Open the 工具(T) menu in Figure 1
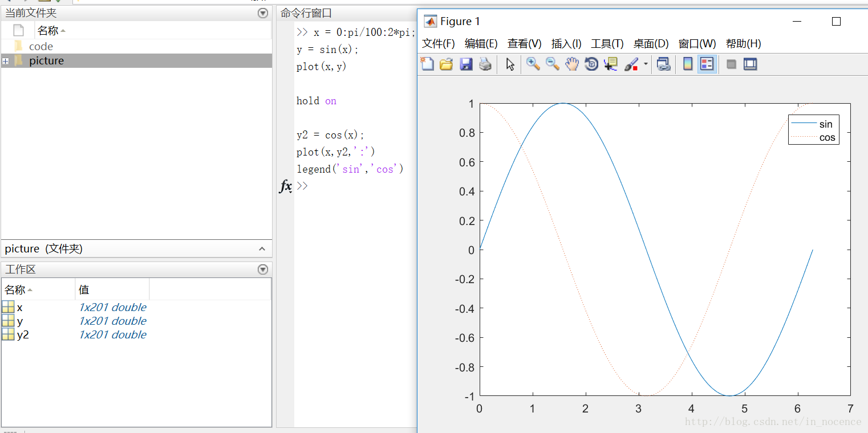 pyautogui.click(x=607, y=44)
